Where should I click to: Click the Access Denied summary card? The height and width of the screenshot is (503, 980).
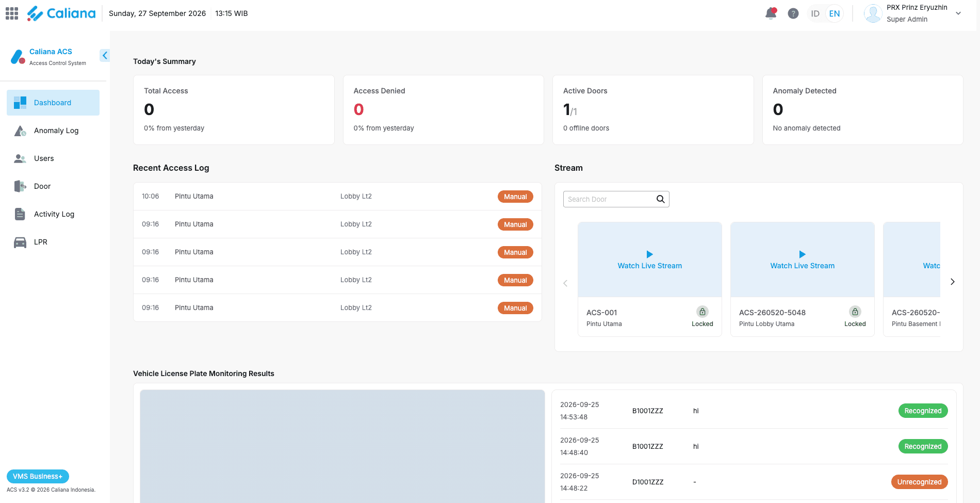point(444,110)
